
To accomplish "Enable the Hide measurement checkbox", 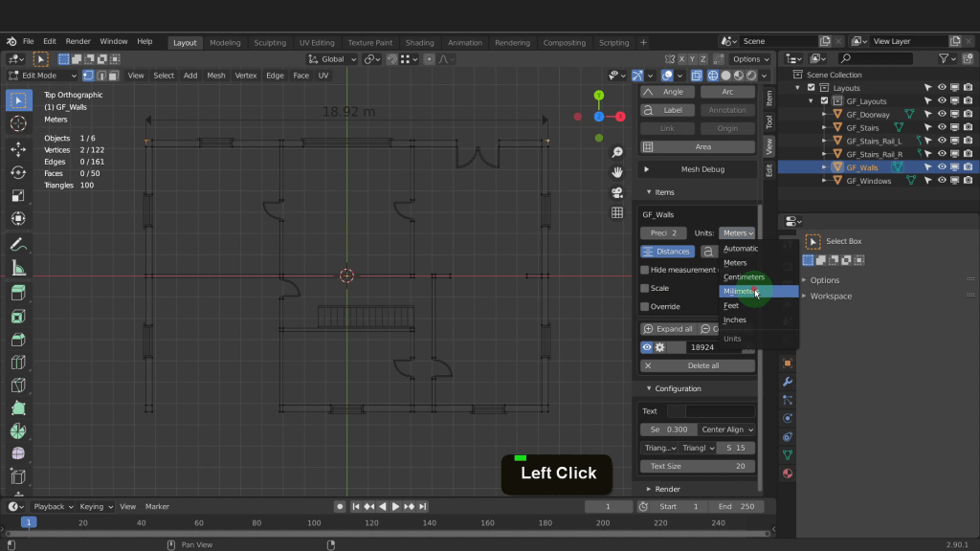I will tap(644, 270).
